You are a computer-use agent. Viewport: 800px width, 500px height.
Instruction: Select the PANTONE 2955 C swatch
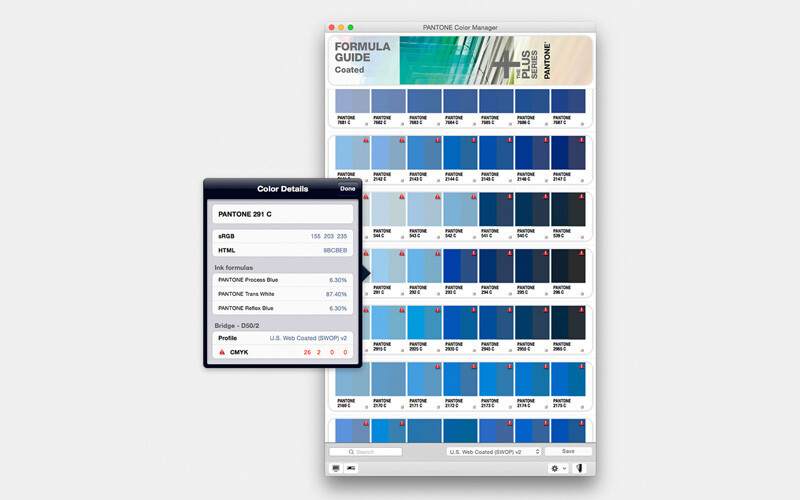[532, 322]
